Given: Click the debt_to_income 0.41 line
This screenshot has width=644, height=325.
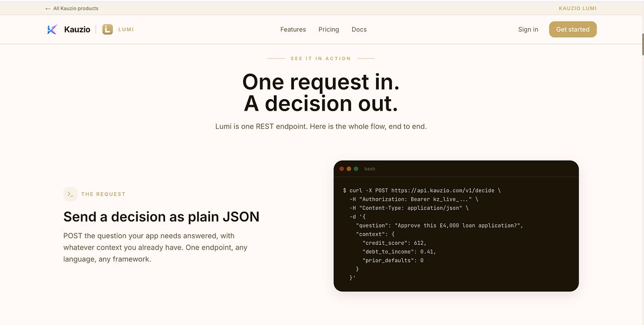Looking at the screenshot, I should point(399,251).
